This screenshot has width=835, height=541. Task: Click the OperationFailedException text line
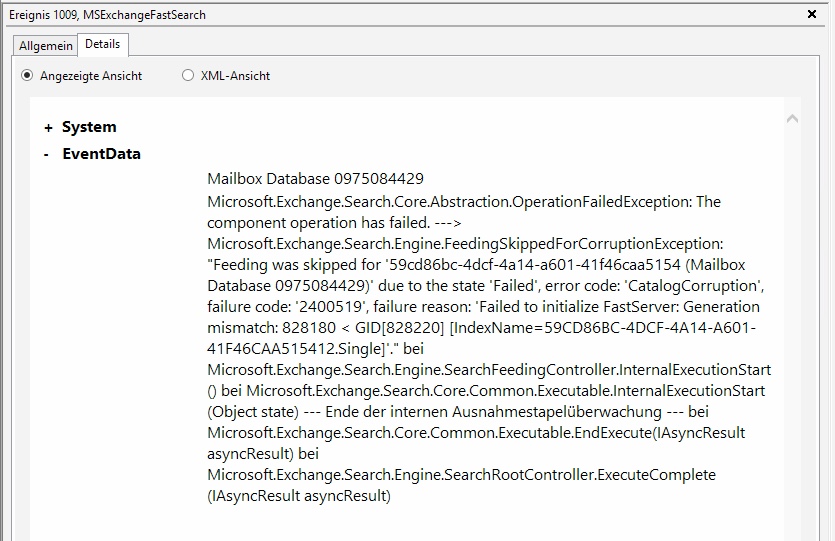(464, 202)
